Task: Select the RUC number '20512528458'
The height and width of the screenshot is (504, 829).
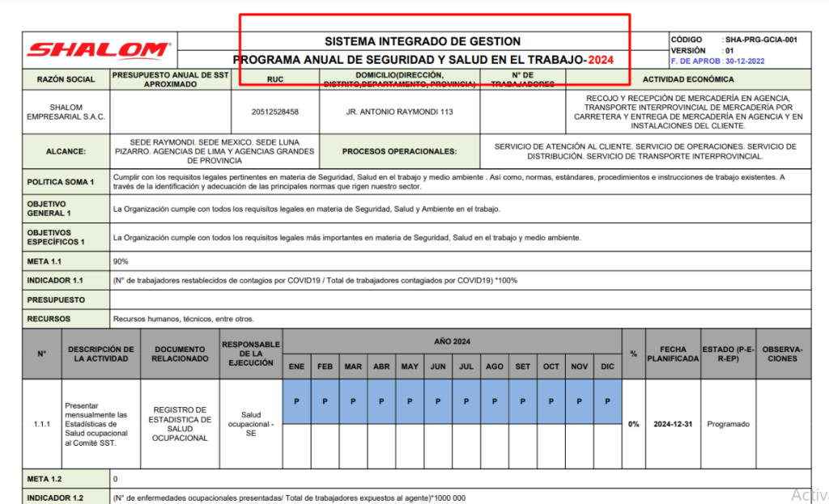Action: point(275,112)
